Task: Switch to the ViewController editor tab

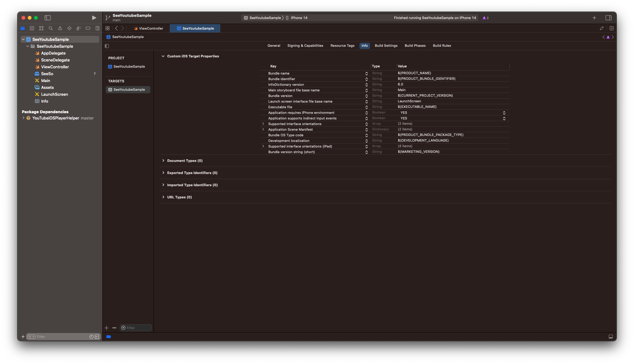Action: click(149, 28)
